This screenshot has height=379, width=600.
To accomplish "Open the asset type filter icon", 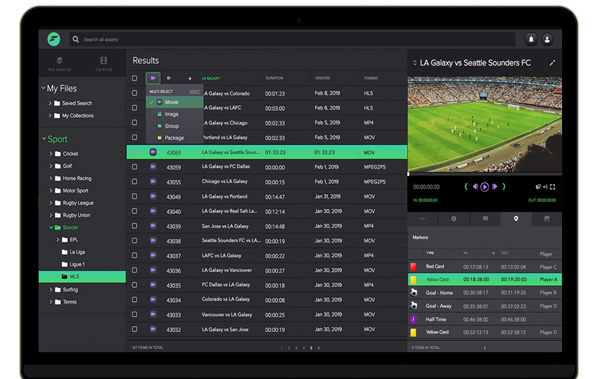I will [x=153, y=78].
